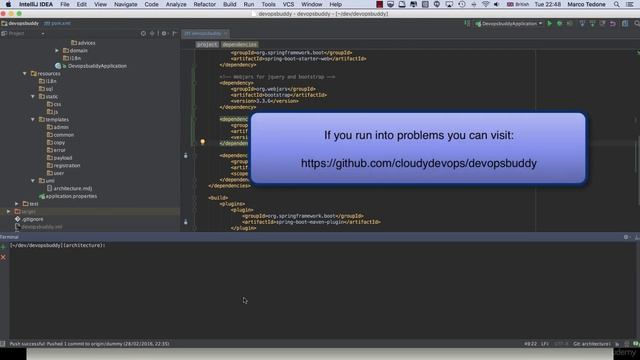This screenshot has height=360, width=640.
Task: Open Notification Center icon in menu bar
Action: tap(630, 4)
